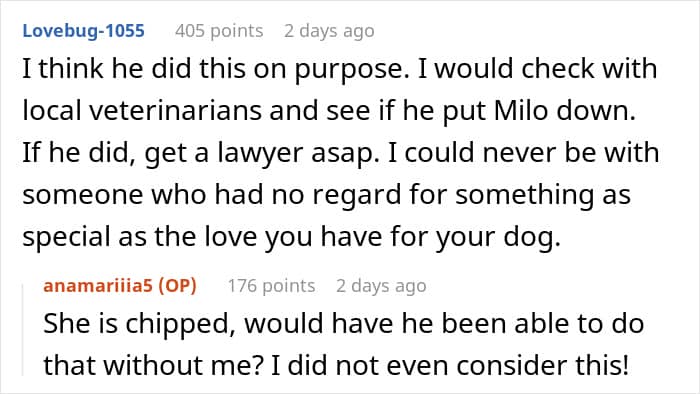Click the line starting 'someone who had no regard'
Screen dimensions: 700x394
point(326,195)
